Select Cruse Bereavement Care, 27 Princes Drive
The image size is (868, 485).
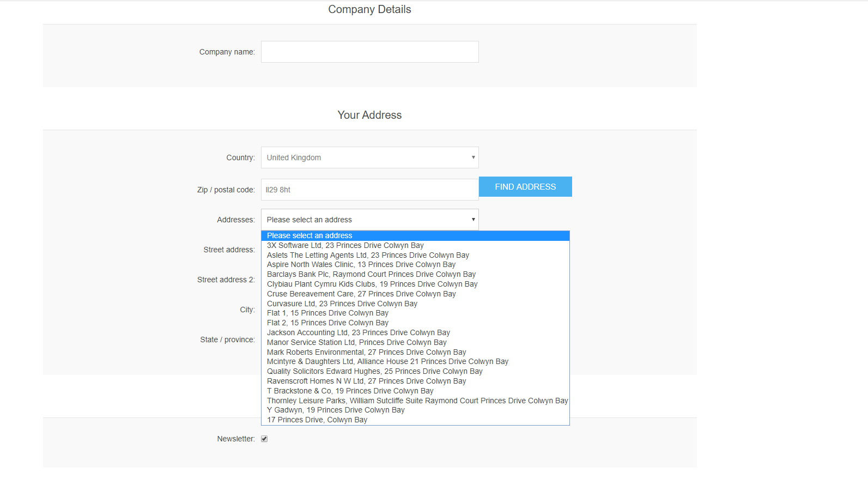click(x=415, y=294)
